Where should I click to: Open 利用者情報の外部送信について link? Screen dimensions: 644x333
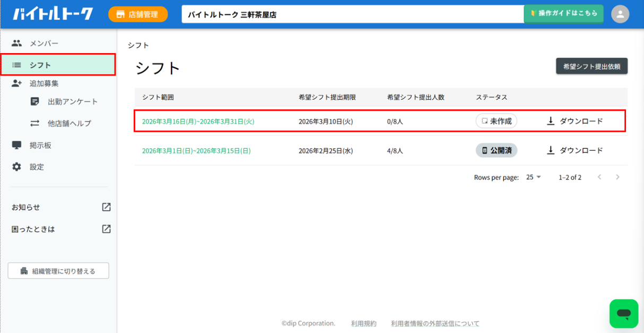coord(435,323)
